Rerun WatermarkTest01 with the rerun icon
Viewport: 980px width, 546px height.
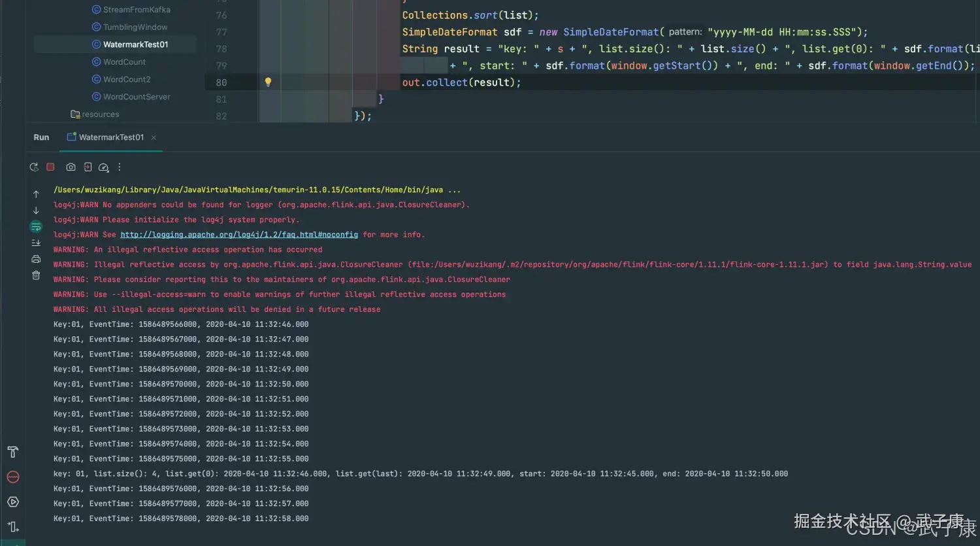[34, 167]
